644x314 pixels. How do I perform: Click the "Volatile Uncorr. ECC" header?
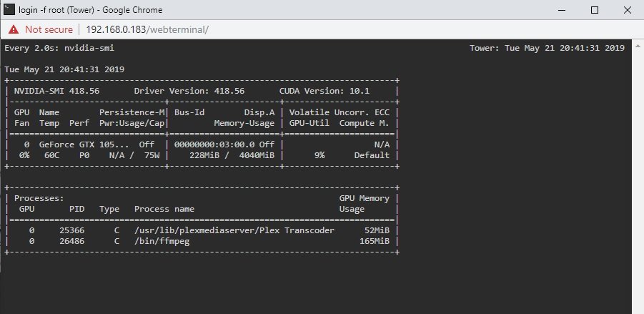pyautogui.click(x=340, y=112)
